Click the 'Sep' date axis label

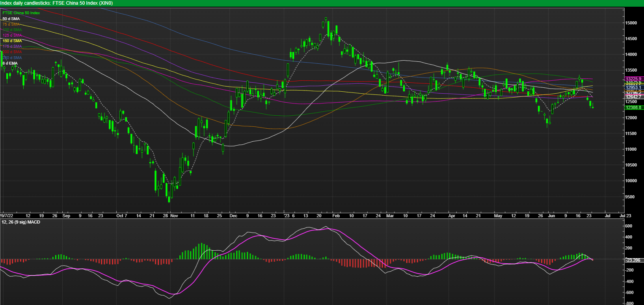[66, 216]
